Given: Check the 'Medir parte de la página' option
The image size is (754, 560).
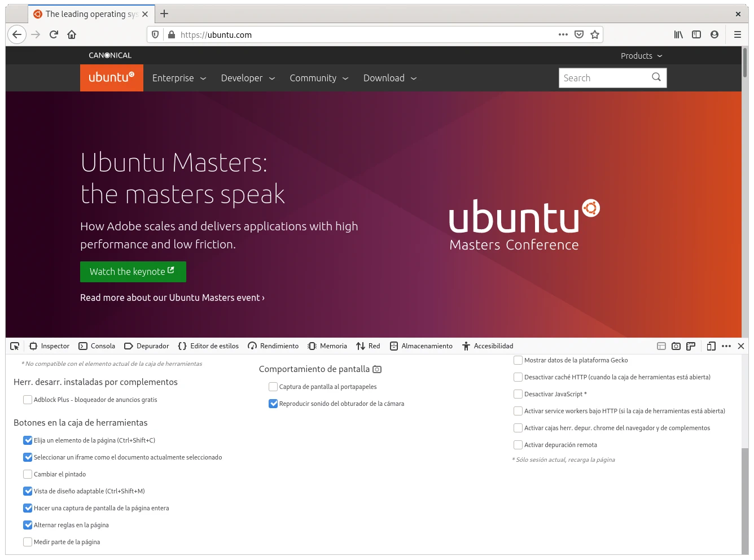Looking at the screenshot, I should coord(28,542).
